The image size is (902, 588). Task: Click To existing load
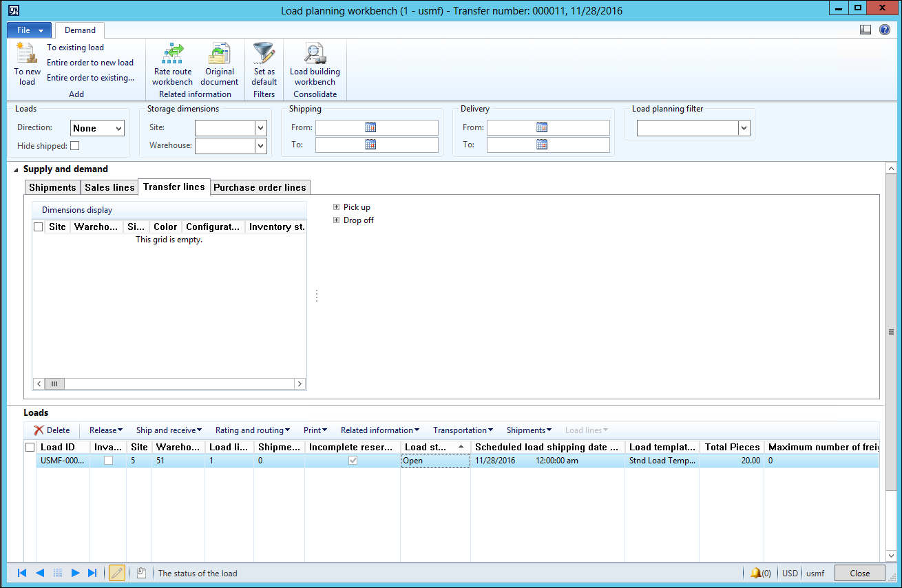pos(76,48)
